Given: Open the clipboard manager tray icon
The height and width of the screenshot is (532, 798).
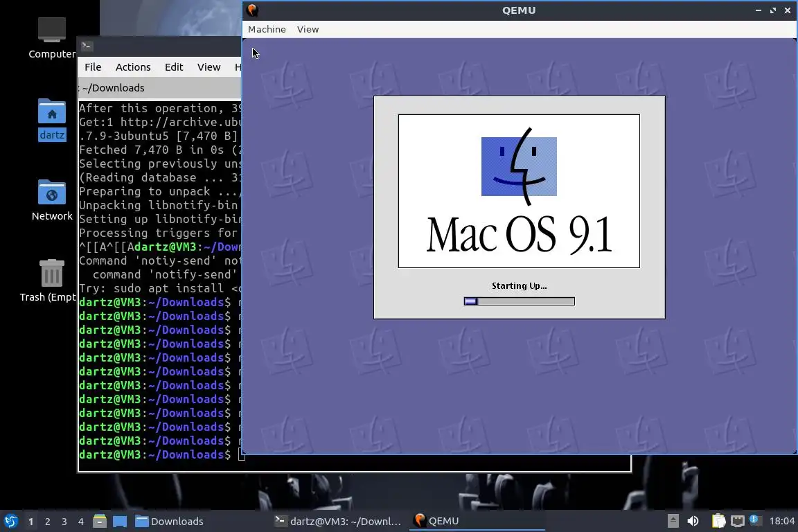Looking at the screenshot, I should (x=718, y=521).
